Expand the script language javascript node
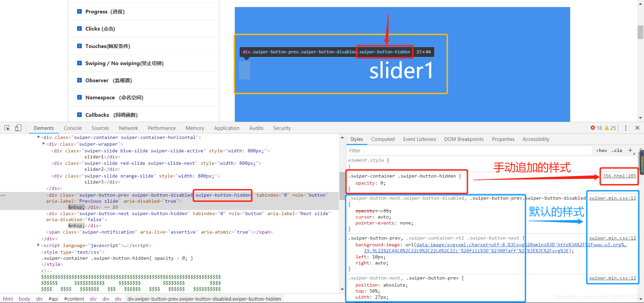This screenshot has height=303, width=644. [x=38, y=245]
